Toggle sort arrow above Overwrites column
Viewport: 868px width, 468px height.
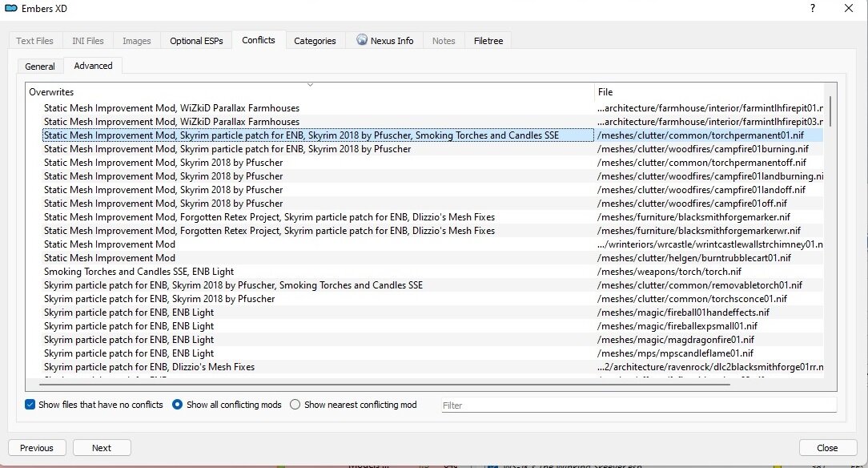point(310,85)
